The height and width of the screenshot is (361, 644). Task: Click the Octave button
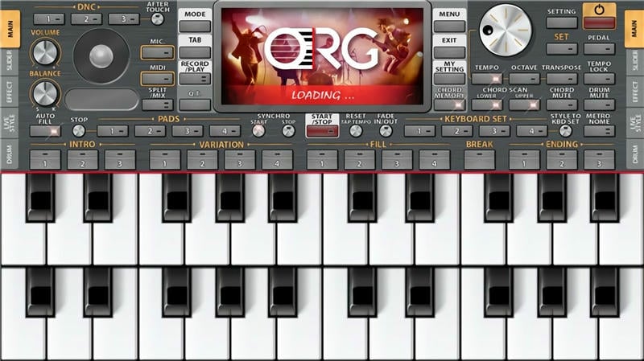(524, 79)
